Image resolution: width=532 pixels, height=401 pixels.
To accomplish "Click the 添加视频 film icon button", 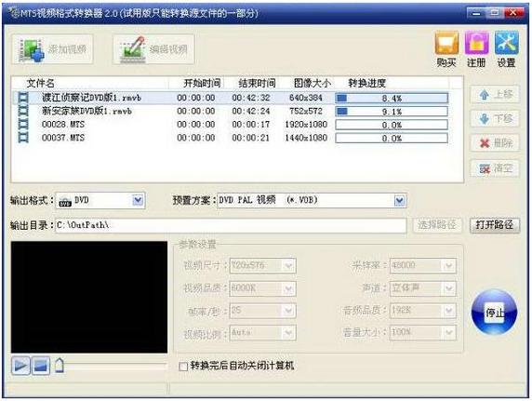I will [53, 49].
